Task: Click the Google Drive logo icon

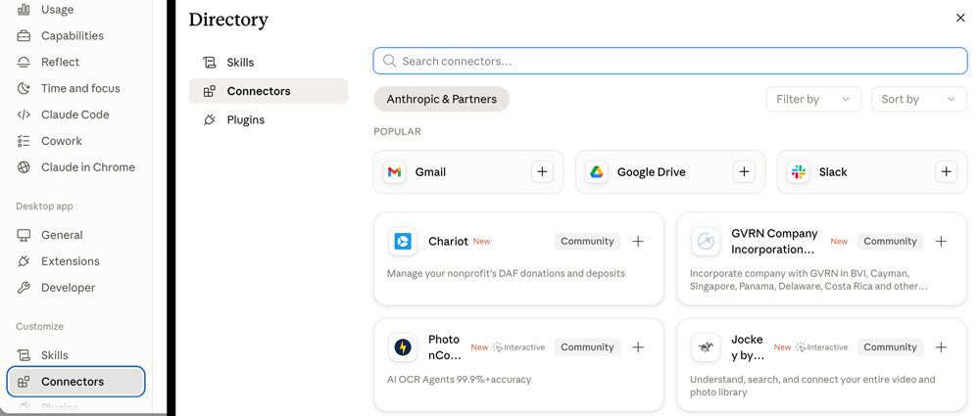Action: [x=596, y=171]
